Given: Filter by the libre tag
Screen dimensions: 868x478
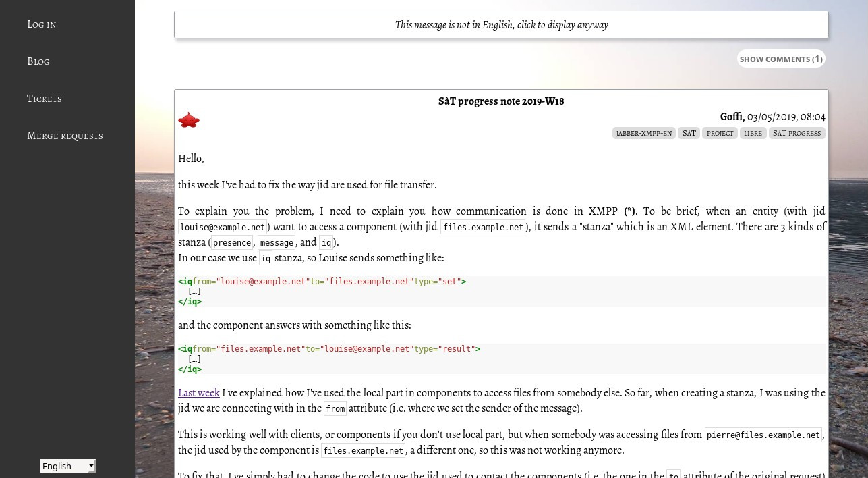Looking at the screenshot, I should (753, 133).
